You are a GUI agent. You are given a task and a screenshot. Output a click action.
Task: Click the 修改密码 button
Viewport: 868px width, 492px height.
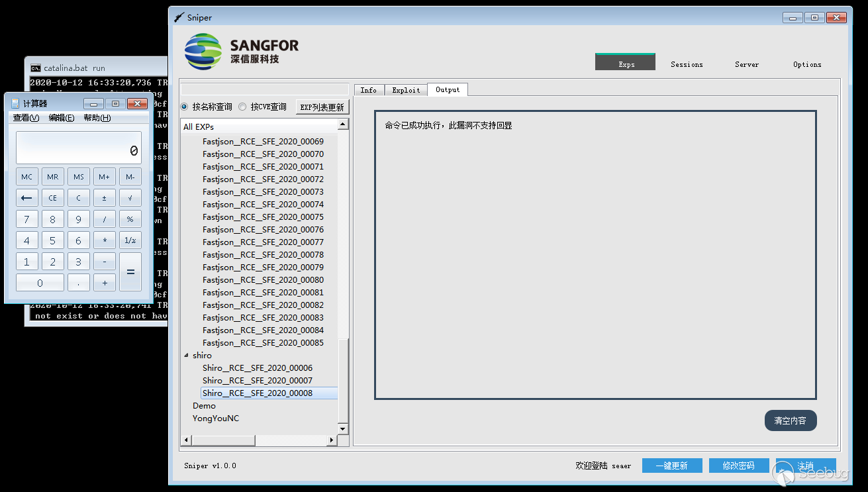click(739, 466)
